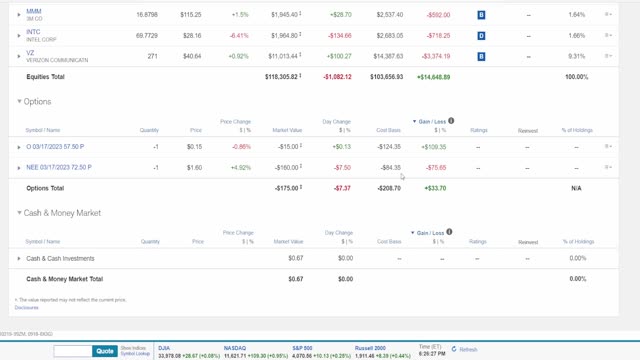Click the quote symbol input field
Viewport: 640px width, 360px height.
73,351
